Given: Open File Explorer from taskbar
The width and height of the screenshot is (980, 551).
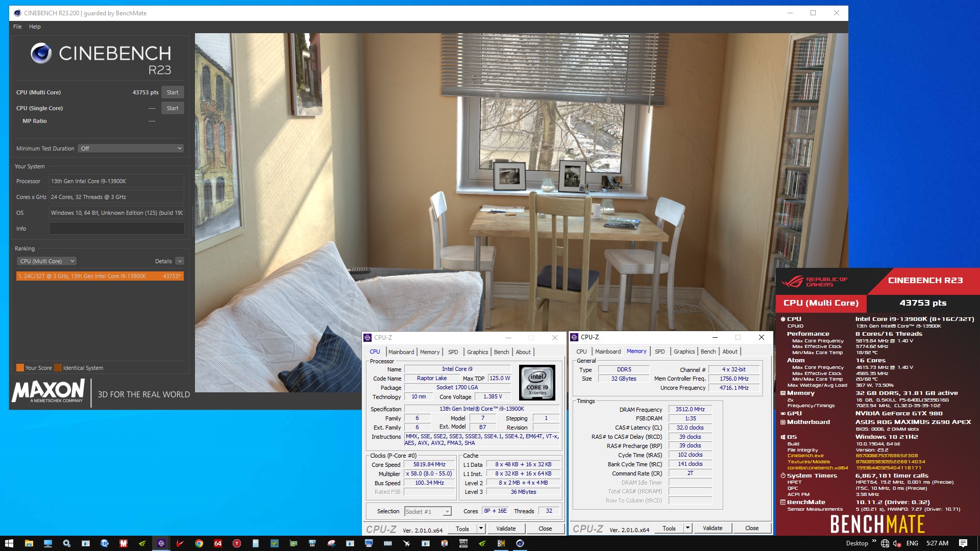Looking at the screenshot, I should click(x=29, y=543).
